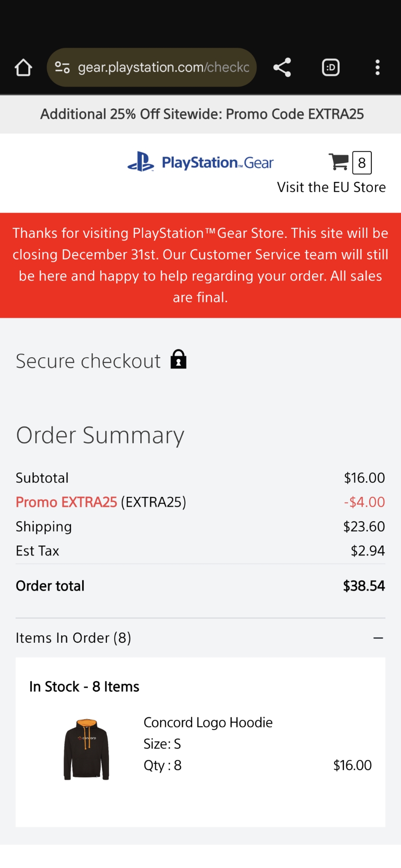Tap the gear.playstation.com address bar

pyautogui.click(x=163, y=68)
